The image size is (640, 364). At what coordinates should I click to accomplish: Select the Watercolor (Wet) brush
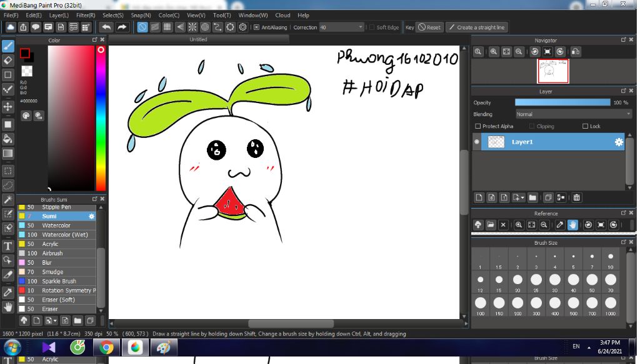tap(57, 235)
